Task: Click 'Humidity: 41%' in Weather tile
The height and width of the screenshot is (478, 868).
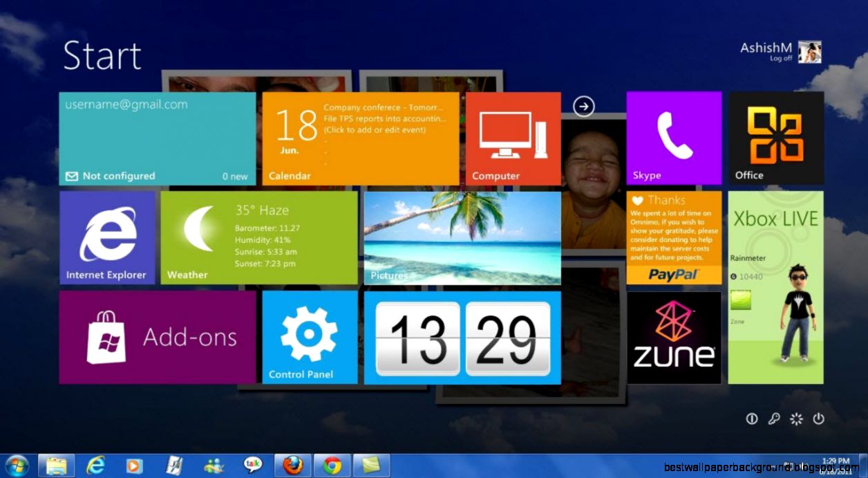Action: pos(263,240)
